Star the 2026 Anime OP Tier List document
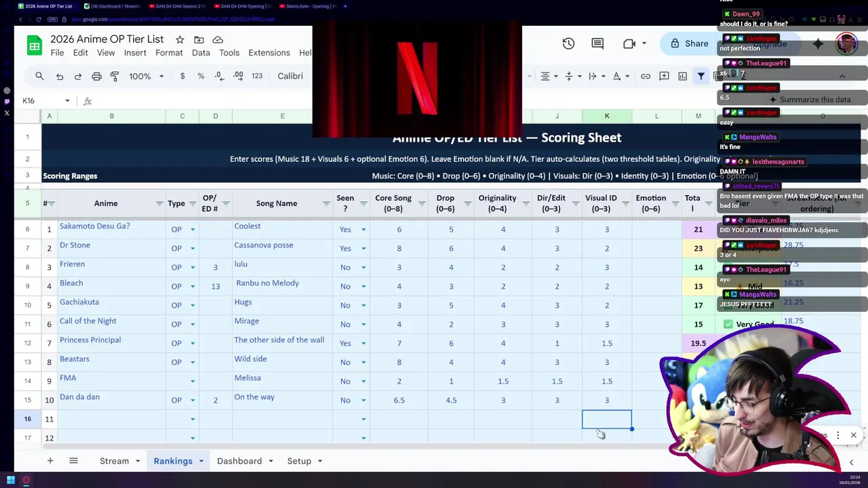The image size is (868, 488). pos(180,39)
